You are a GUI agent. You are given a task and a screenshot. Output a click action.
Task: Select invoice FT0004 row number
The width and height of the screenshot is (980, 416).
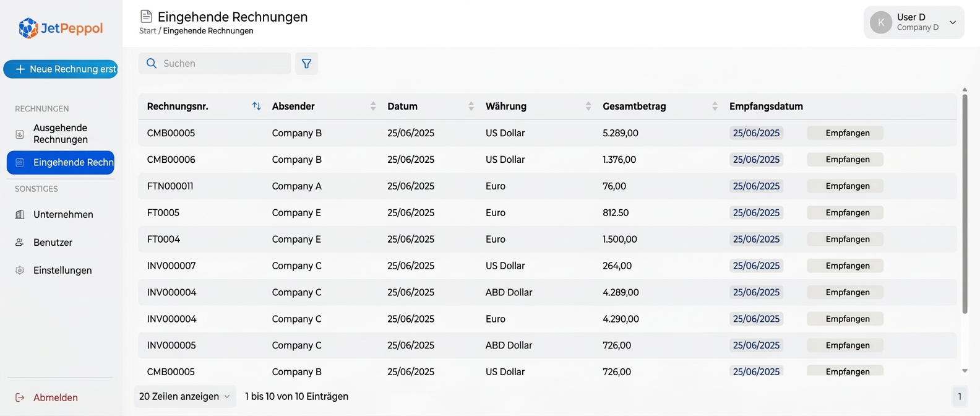(163, 239)
